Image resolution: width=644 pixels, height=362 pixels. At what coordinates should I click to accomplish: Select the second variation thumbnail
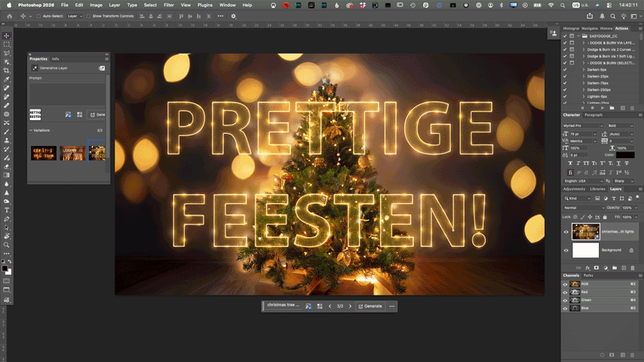coord(72,154)
